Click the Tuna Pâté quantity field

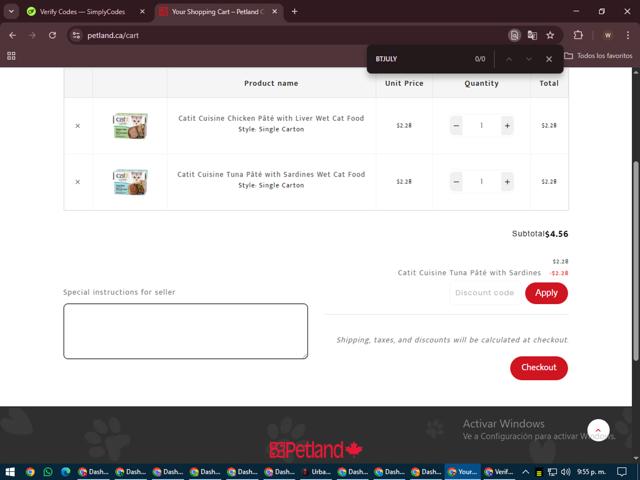tap(482, 182)
